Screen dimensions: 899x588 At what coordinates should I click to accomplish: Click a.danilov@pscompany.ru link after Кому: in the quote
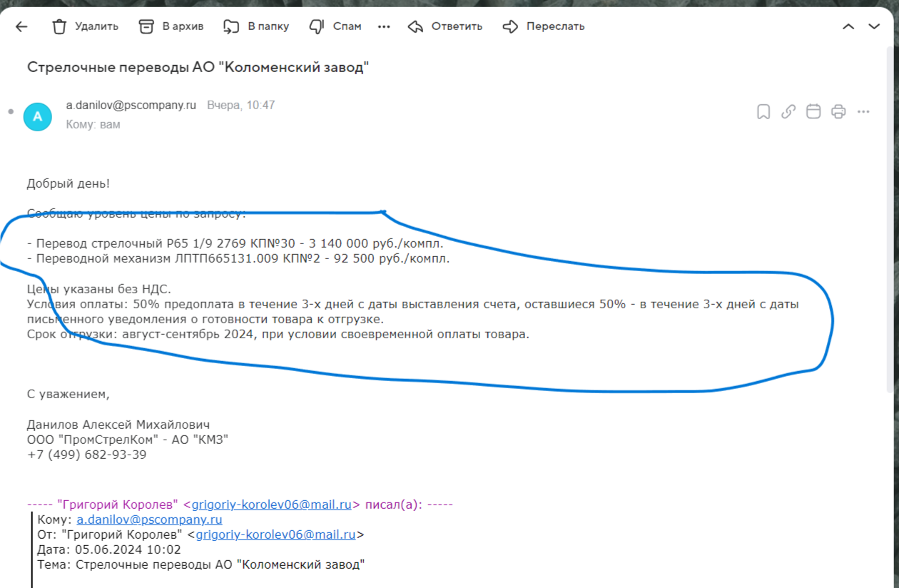pyautogui.click(x=149, y=519)
